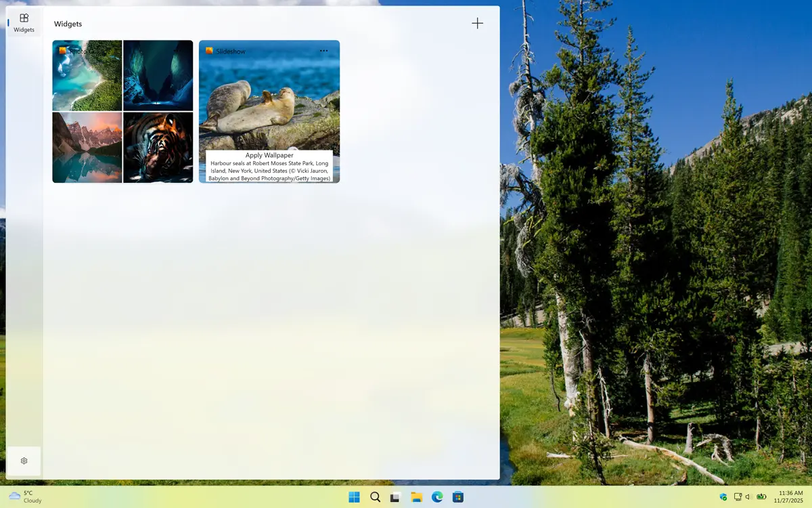The width and height of the screenshot is (812, 508).
Task: Open the Start menu
Action: 353,496
